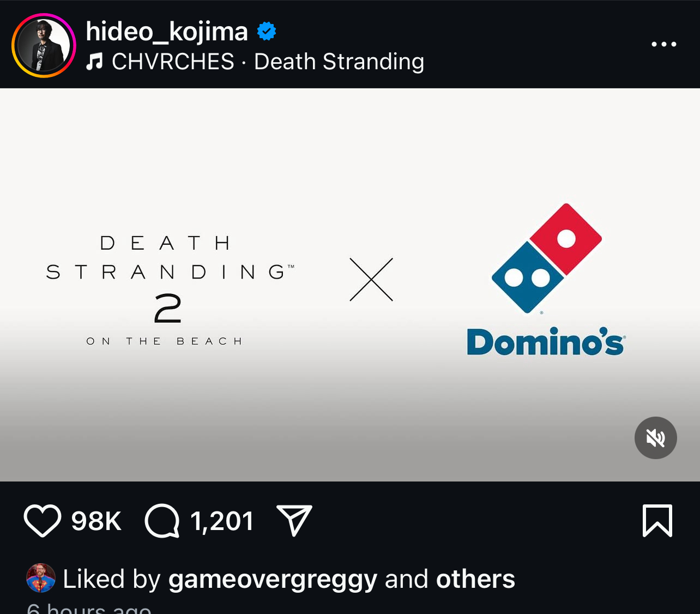
Task: Open the gameovergreggy profile link
Action: point(273,579)
